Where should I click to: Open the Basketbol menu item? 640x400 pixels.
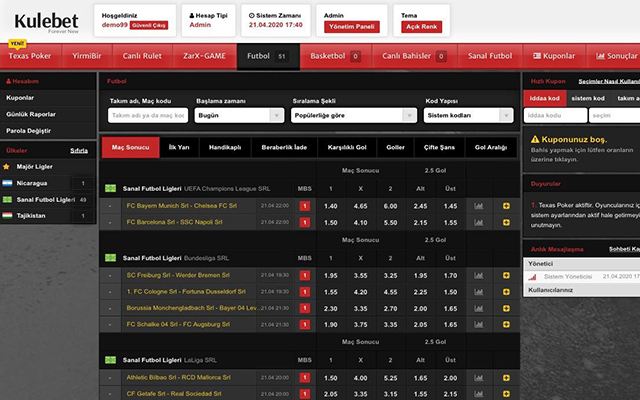click(x=336, y=57)
